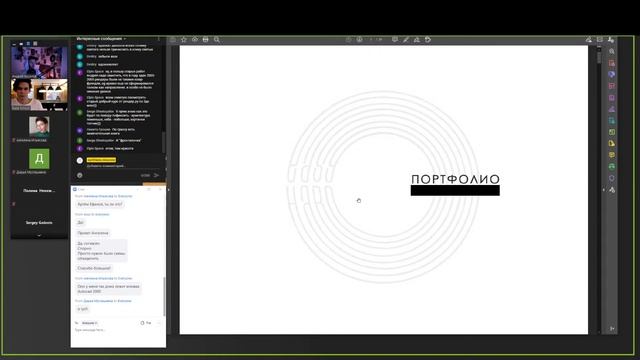Open the yellow comment tool in right sidebar
The width and height of the screenshot is (640, 360).
coord(612,155)
